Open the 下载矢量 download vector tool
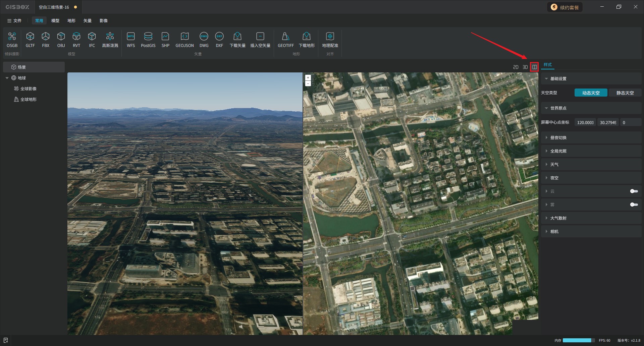 tap(237, 37)
